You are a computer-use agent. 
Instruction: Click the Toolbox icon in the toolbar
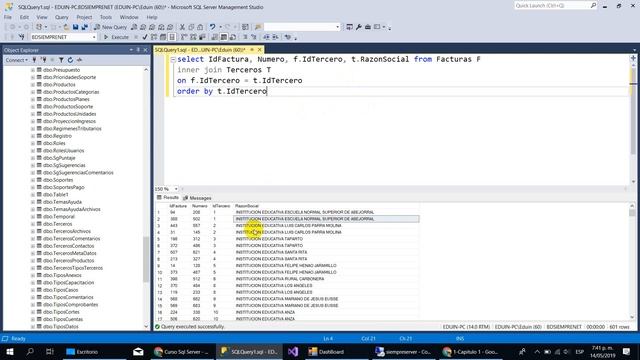367,27
